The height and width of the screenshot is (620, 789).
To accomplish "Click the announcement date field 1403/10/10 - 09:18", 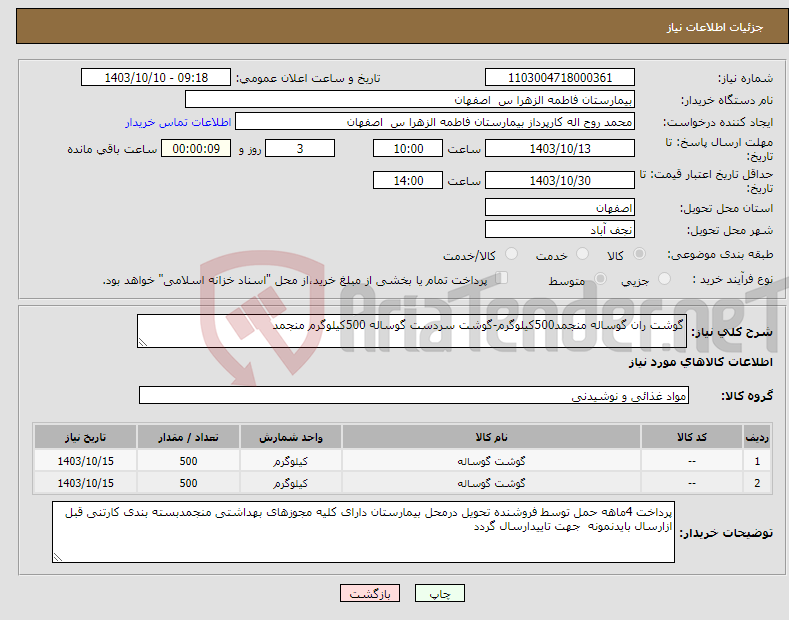I will tap(156, 78).
